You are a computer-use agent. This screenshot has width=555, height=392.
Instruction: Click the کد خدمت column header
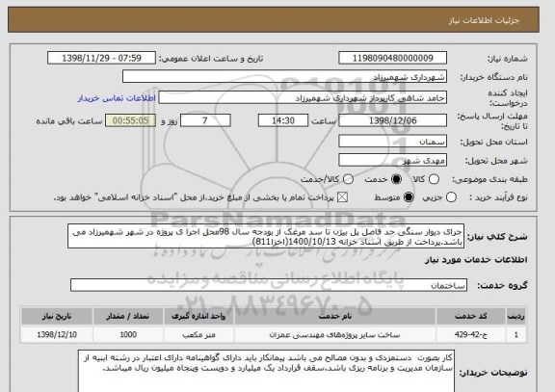click(x=471, y=316)
